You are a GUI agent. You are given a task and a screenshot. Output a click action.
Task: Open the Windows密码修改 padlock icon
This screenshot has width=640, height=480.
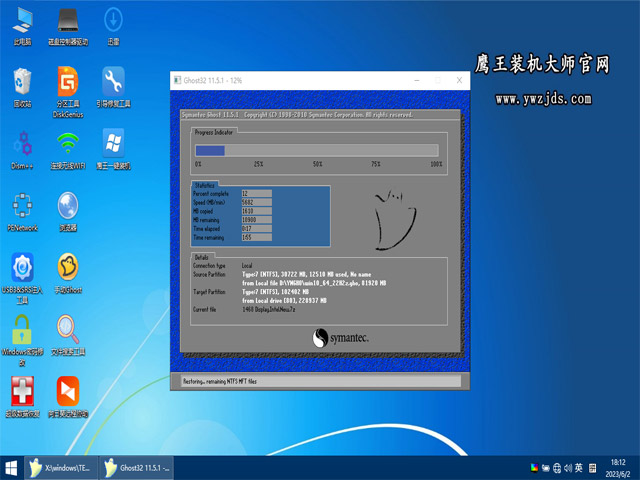[22, 340]
